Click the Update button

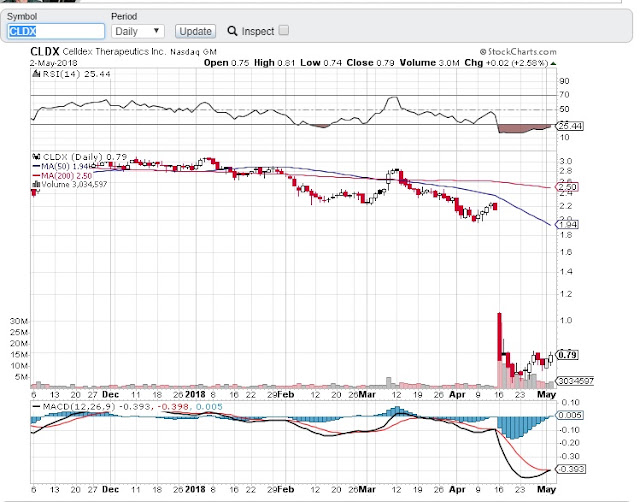pos(195,31)
